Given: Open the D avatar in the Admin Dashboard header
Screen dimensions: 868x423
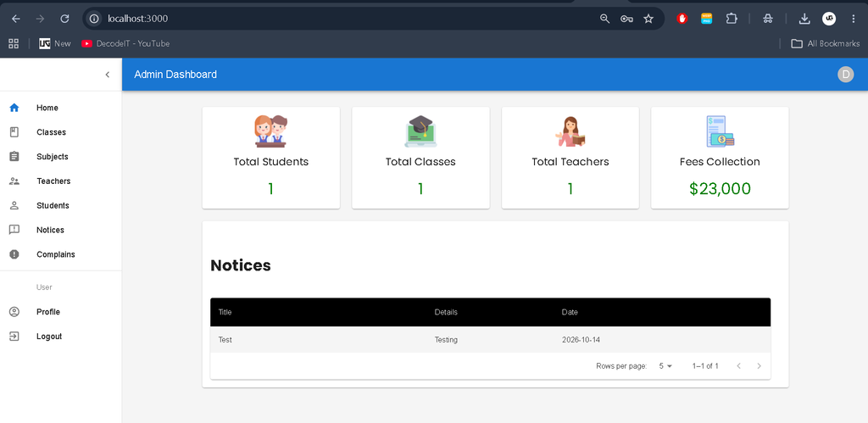Looking at the screenshot, I should pos(845,75).
